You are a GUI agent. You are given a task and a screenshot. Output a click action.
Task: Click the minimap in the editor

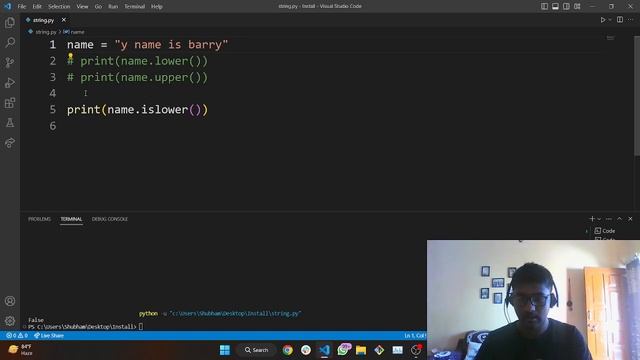[x=610, y=38]
